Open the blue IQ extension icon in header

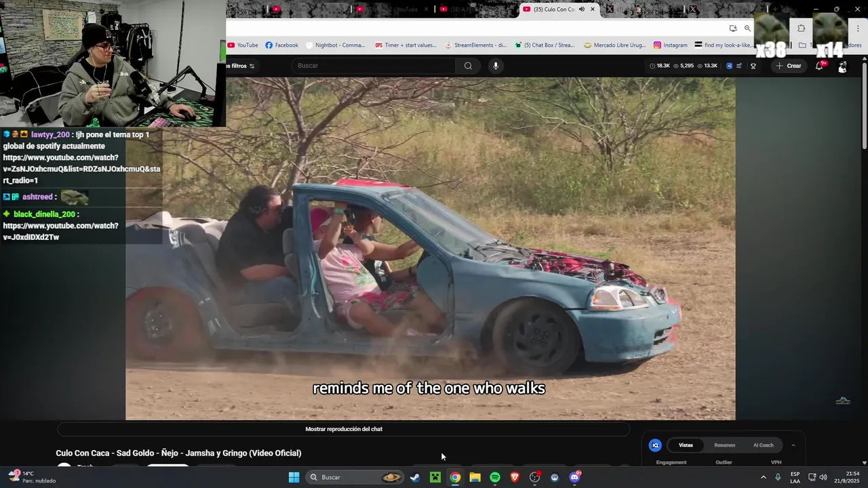pyautogui.click(x=730, y=66)
